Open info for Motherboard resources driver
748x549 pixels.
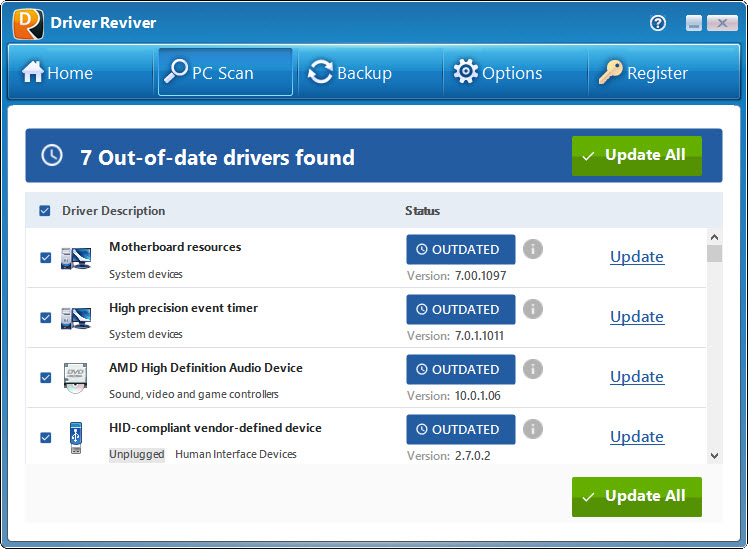(533, 249)
